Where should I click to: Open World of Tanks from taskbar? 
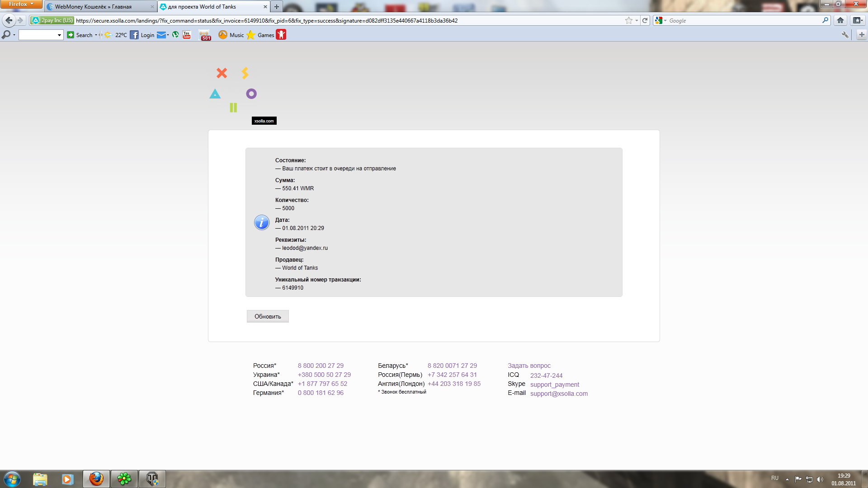152,479
